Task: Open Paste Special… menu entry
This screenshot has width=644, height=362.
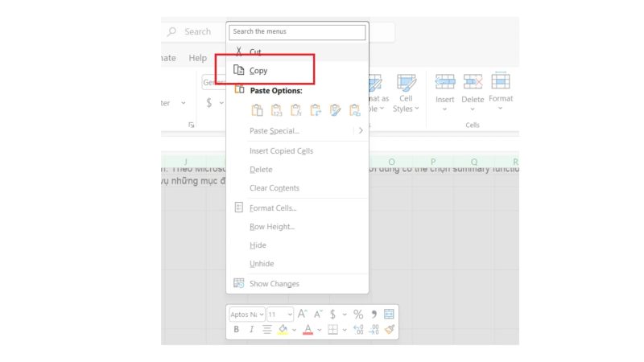Action: [275, 131]
